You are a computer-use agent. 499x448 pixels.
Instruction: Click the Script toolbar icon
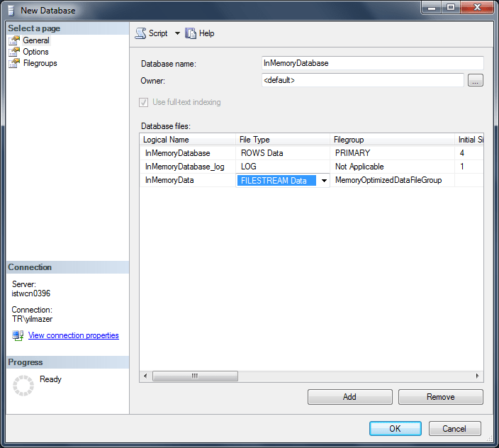coord(140,33)
